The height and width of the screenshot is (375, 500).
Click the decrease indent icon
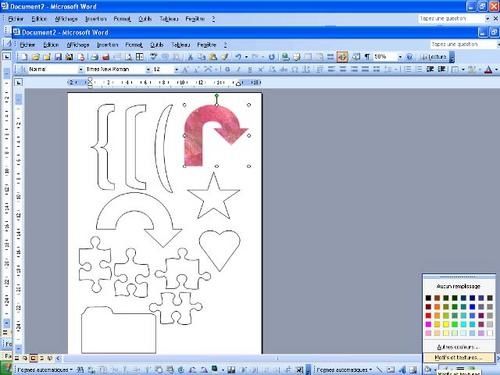430,69
